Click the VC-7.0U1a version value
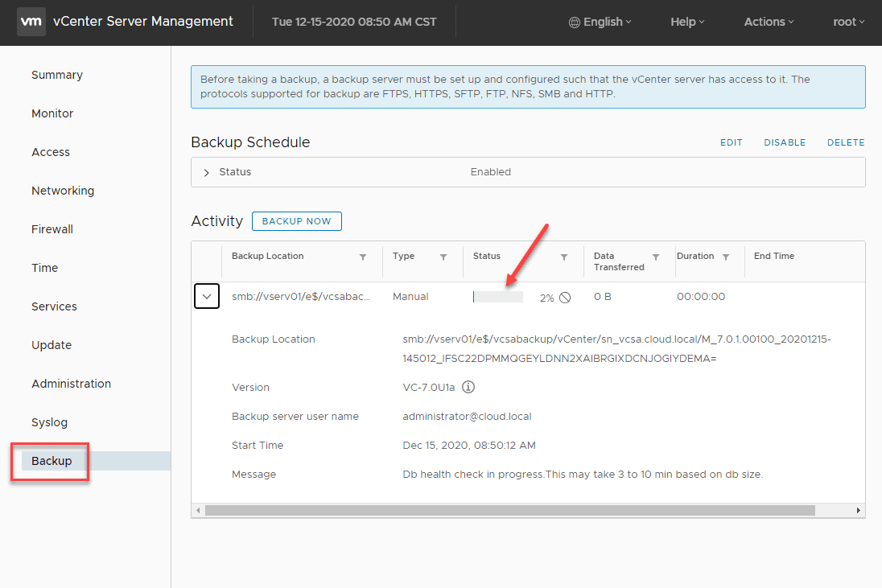This screenshot has height=588, width=882. pyautogui.click(x=429, y=388)
